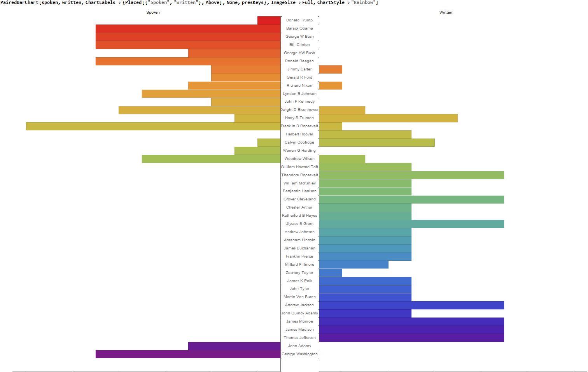Select Millard Fillmore's Written bar

(353, 265)
